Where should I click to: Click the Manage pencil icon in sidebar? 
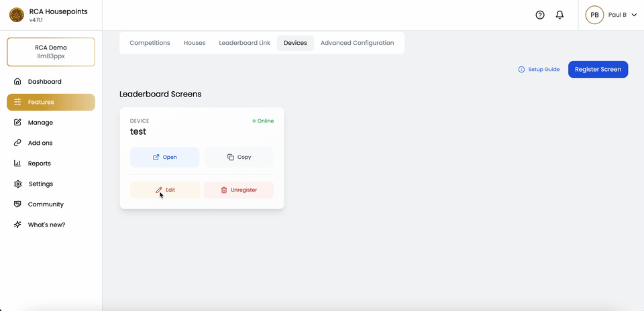(x=17, y=123)
